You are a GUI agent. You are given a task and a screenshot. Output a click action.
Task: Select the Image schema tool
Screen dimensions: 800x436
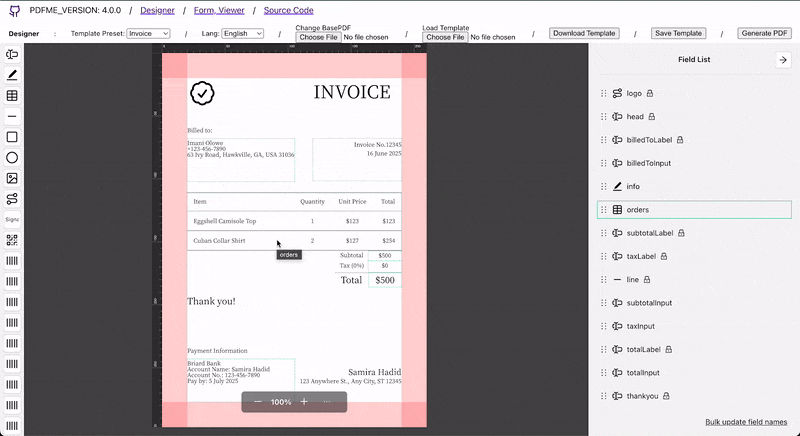pos(12,178)
